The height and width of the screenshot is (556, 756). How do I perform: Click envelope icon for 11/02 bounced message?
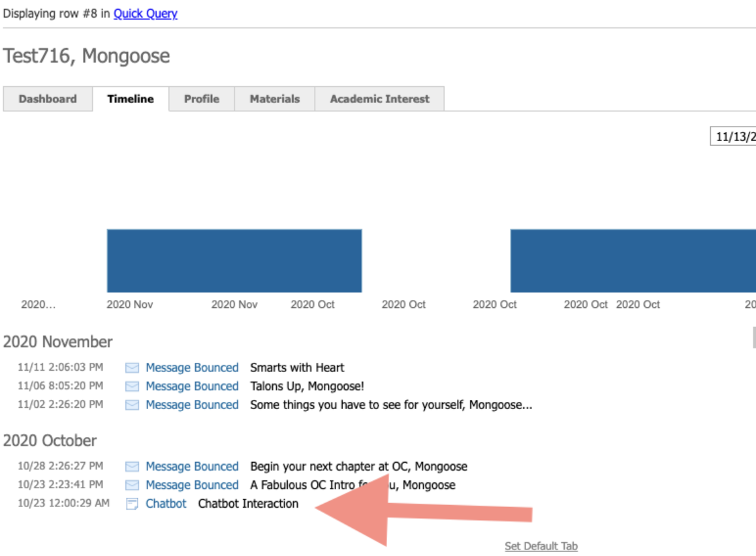click(132, 405)
